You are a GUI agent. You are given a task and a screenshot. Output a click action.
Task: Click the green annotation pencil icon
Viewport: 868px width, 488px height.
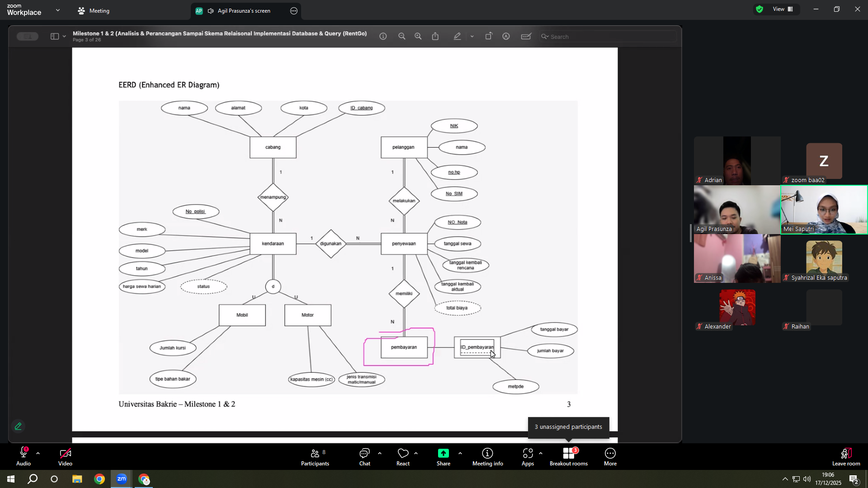(x=18, y=426)
